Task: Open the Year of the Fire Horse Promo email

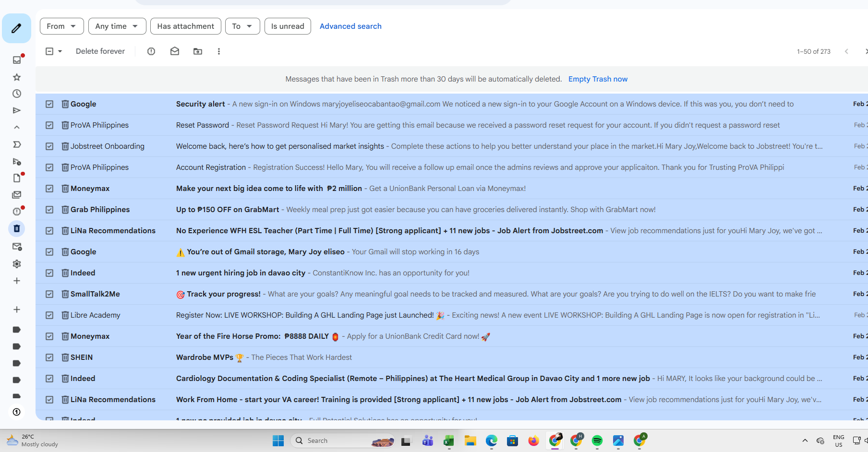Action: [x=452, y=336]
